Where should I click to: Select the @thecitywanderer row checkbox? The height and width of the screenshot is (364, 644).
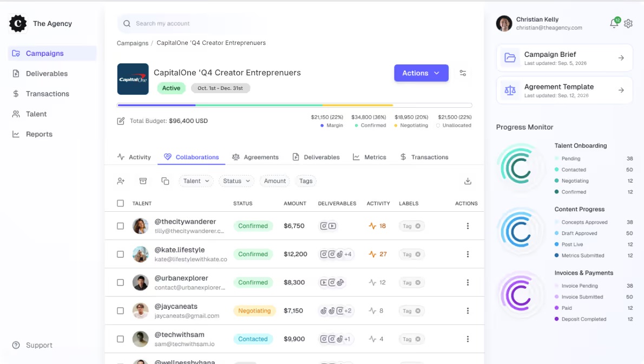pyautogui.click(x=120, y=226)
